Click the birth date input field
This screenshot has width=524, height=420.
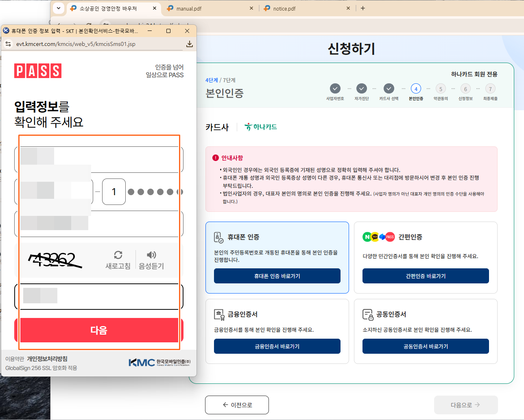click(54, 192)
